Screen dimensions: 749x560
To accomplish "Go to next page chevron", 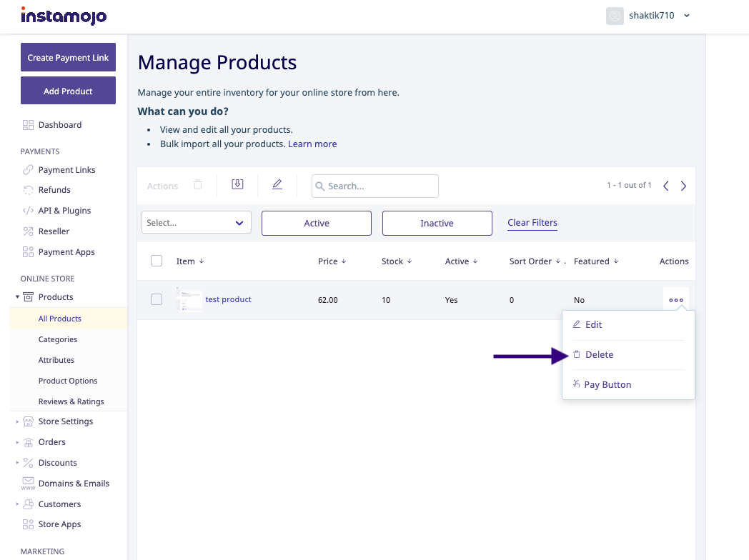I will (683, 186).
